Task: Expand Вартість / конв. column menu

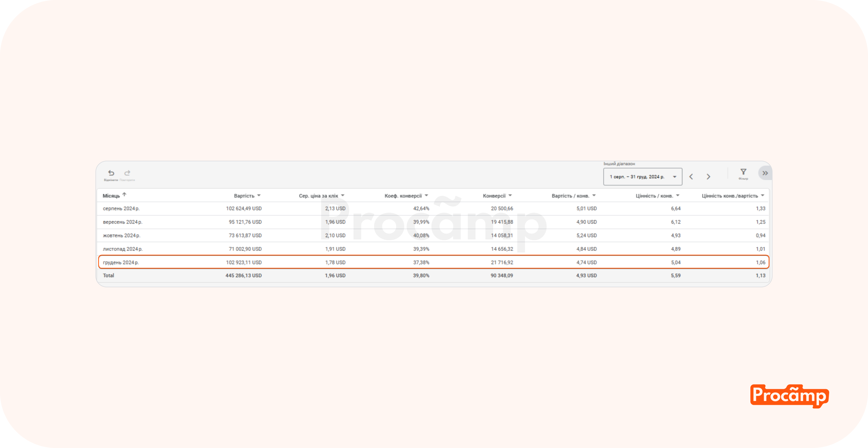Action: 594,195
